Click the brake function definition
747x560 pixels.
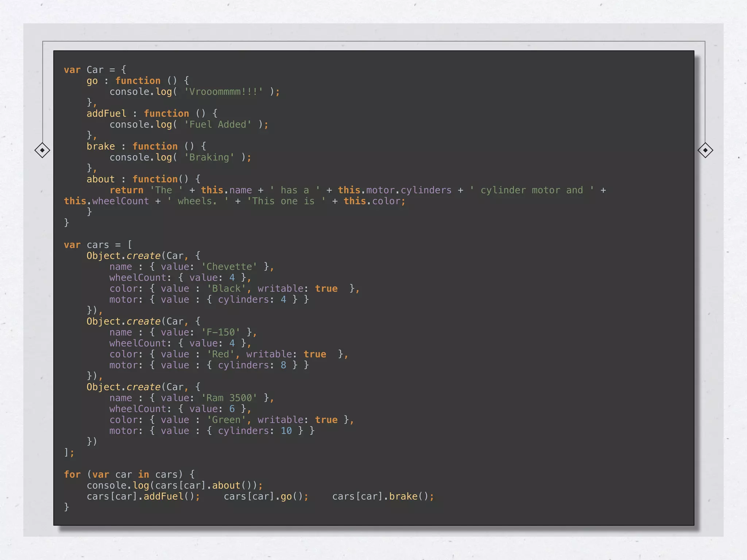coord(101,146)
